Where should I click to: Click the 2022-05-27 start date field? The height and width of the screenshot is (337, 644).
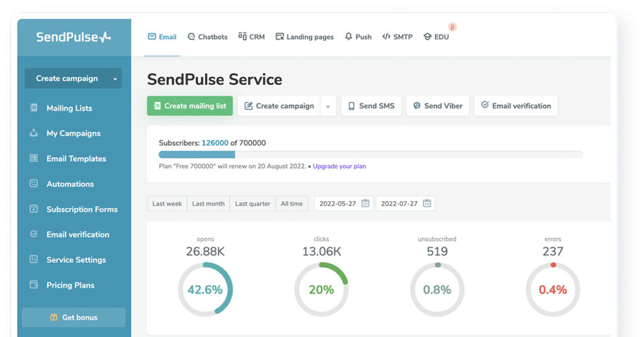[338, 204]
